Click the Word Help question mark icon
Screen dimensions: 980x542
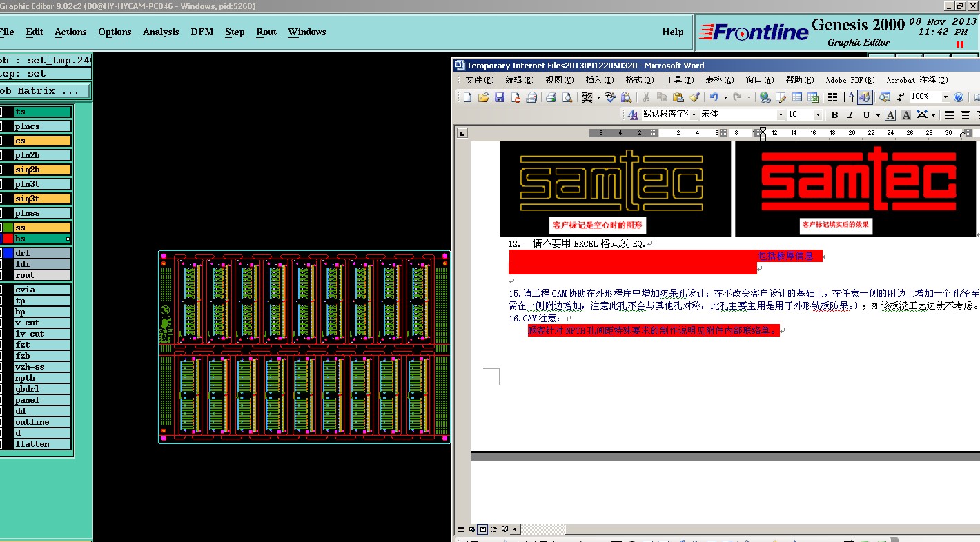(x=958, y=97)
